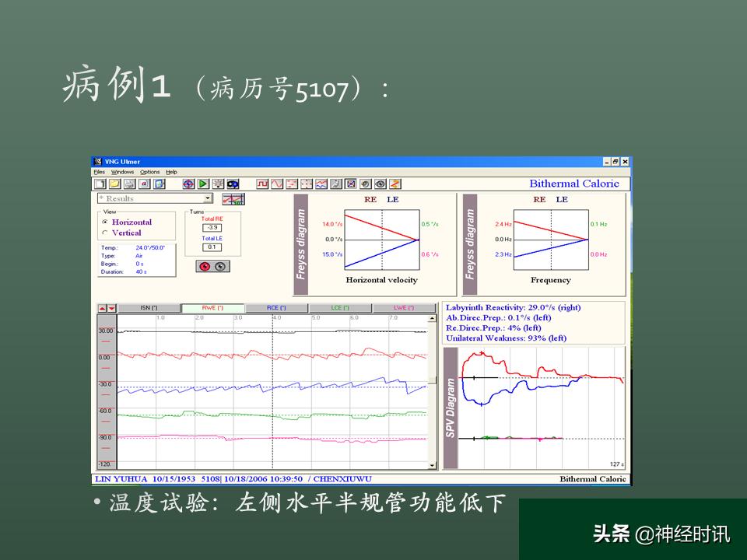
Task: Click the Horizontal velocity Freyss diagram
Action: pyautogui.click(x=381, y=240)
